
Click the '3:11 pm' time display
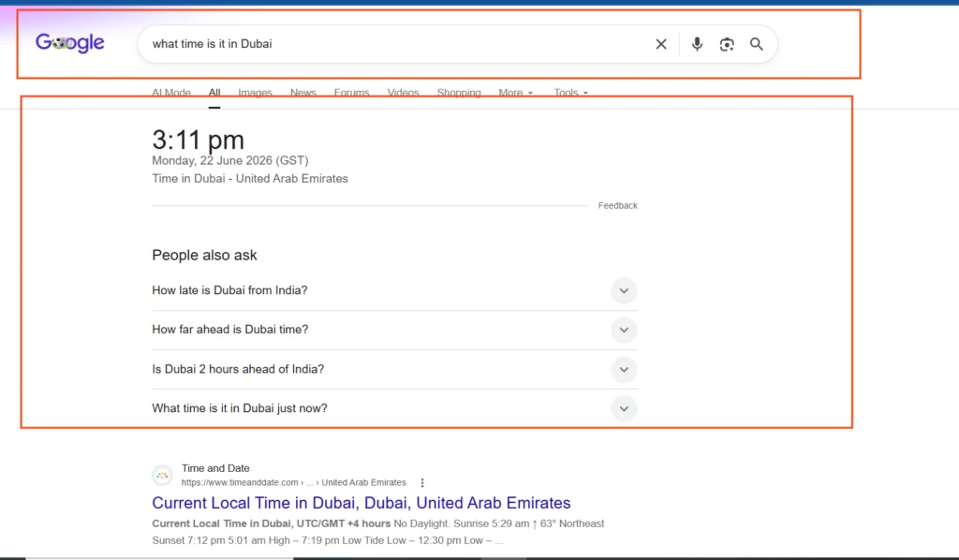(x=199, y=140)
